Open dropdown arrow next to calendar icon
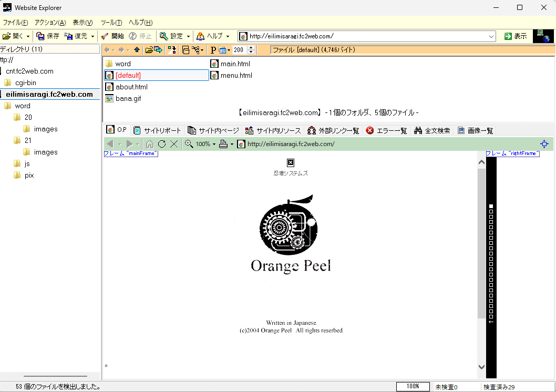Image resolution: width=556 pixels, height=392 pixels. click(229, 50)
